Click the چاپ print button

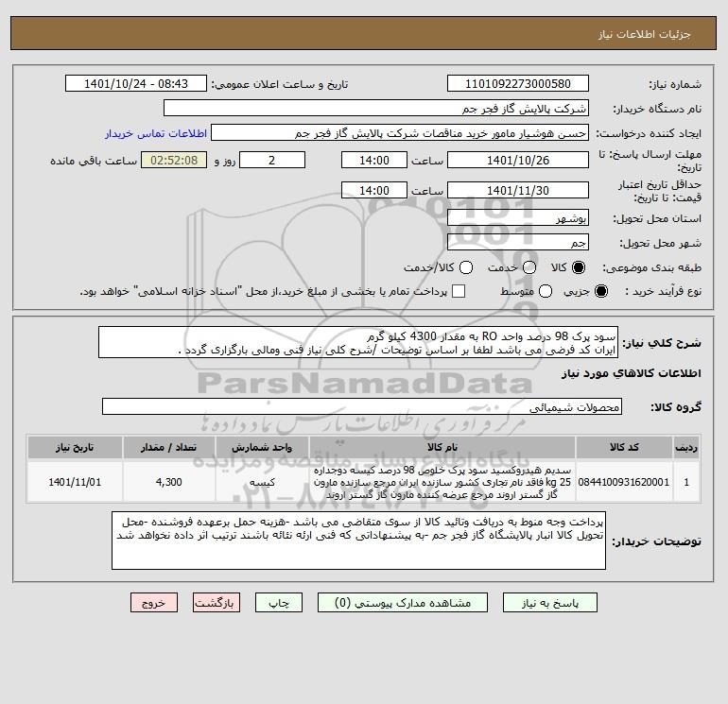279,603
